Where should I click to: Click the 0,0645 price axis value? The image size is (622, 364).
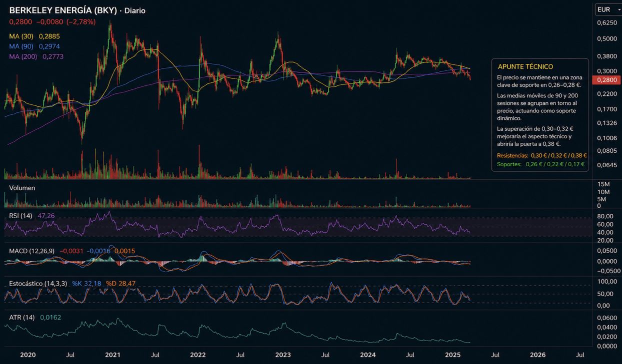(607, 165)
